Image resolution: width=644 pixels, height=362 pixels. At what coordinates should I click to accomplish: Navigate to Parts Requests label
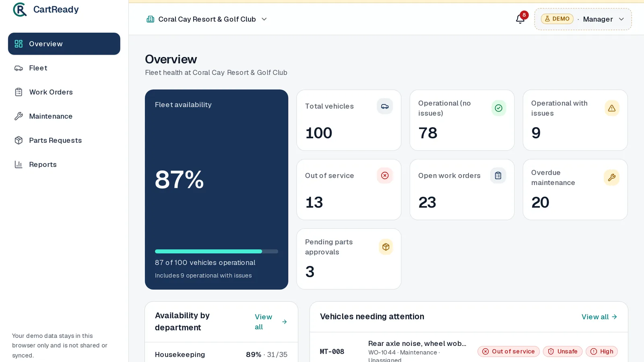pyautogui.click(x=56, y=140)
